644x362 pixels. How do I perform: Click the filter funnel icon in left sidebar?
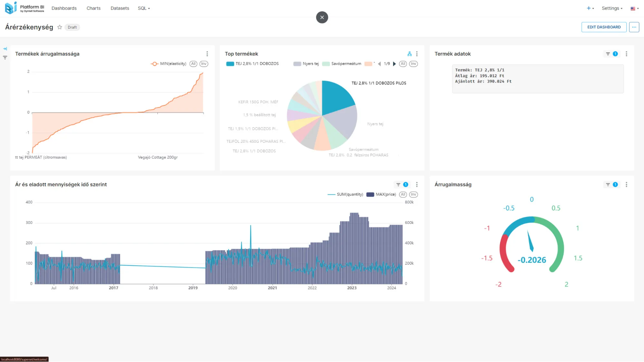coord(5,58)
